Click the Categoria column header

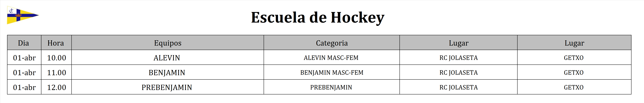[332, 43]
